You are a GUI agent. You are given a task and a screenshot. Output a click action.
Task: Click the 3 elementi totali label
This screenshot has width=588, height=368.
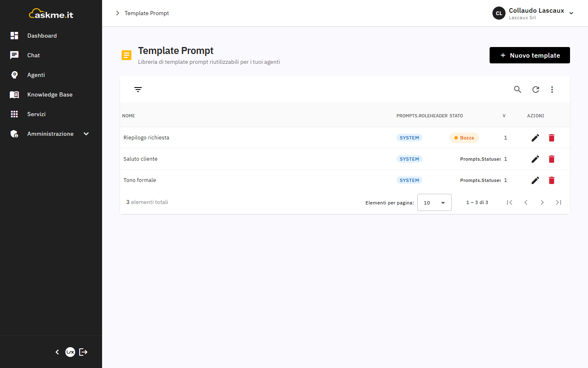tap(147, 202)
